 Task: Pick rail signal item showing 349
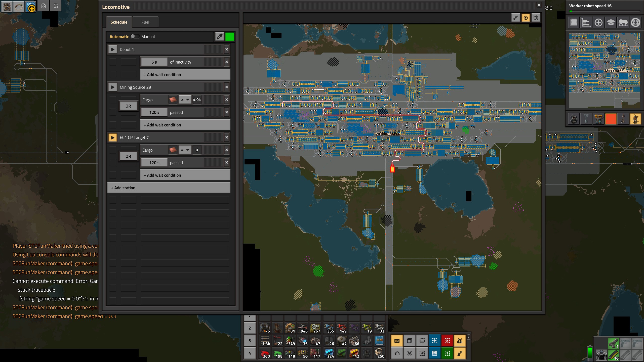point(290,341)
